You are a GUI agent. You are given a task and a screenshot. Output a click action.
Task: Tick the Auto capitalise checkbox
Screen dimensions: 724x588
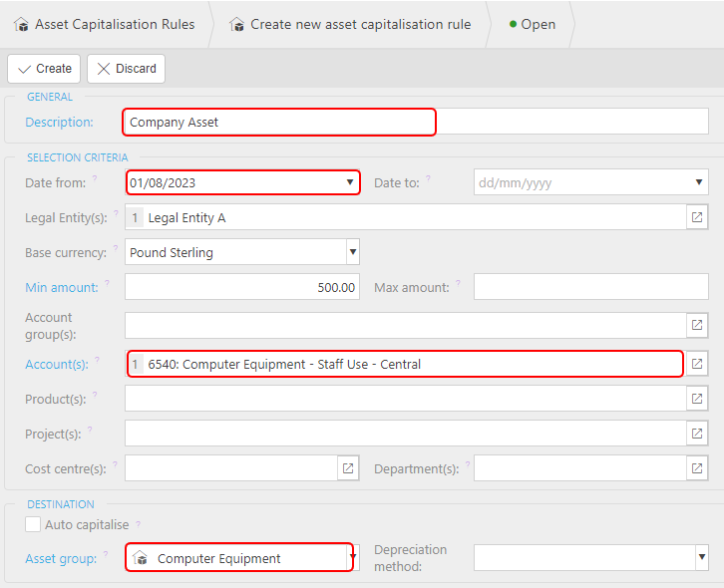coord(33,524)
